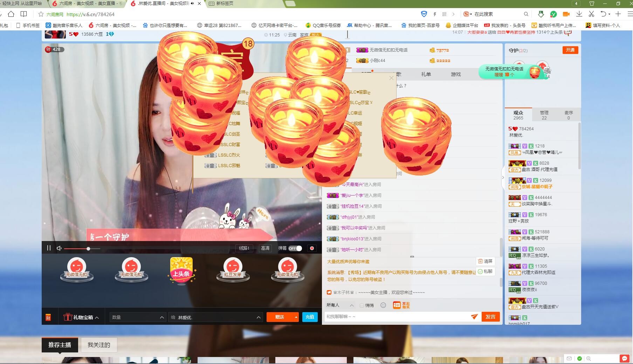Viewport: 633px width, 364px height.
Task: Expand the 礼物宝箱 gift box
Action: coord(81,317)
